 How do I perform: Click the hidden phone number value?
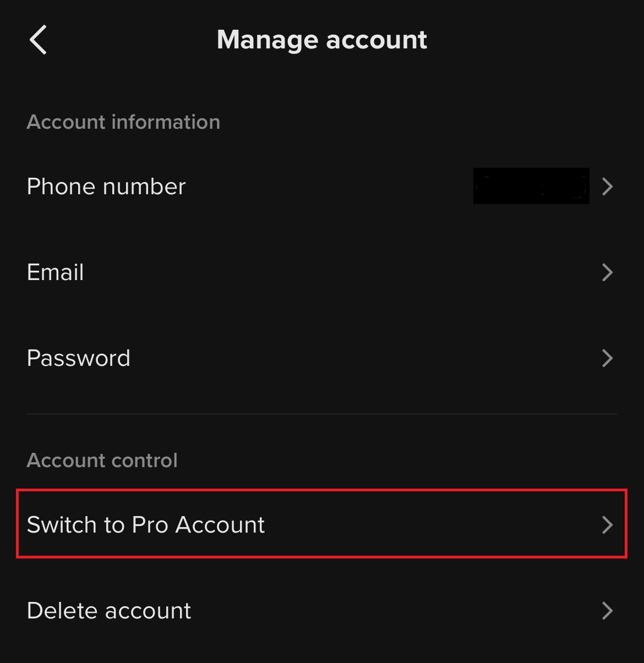531,187
